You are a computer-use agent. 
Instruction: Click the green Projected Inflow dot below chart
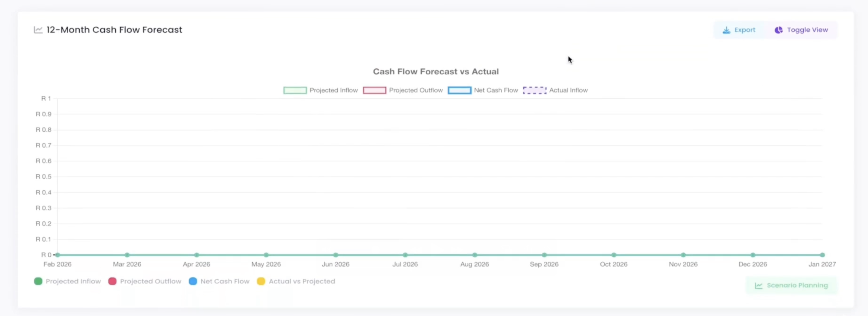38,281
